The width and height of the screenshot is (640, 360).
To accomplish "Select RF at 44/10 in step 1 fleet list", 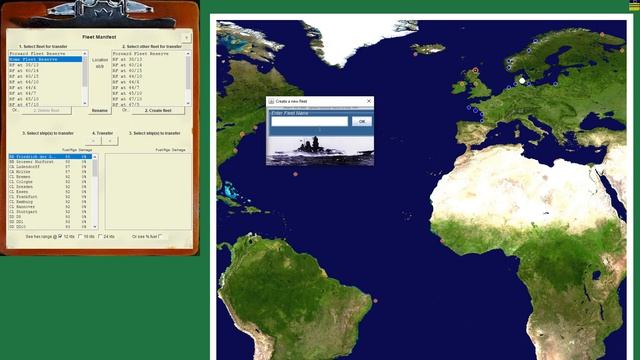I will [x=45, y=82].
